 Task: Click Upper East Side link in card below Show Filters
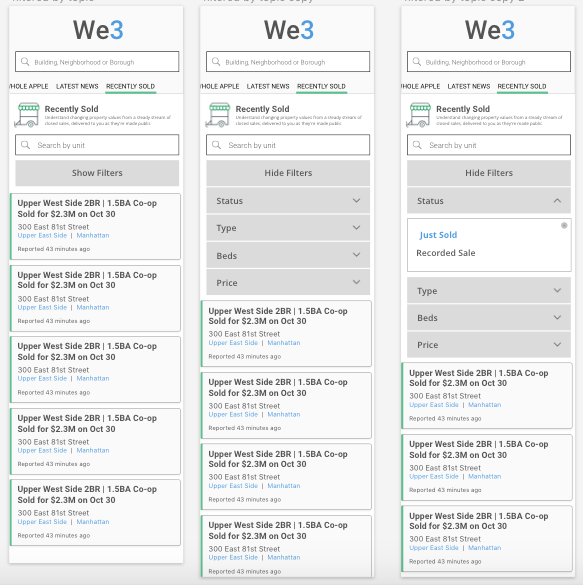pos(42,235)
